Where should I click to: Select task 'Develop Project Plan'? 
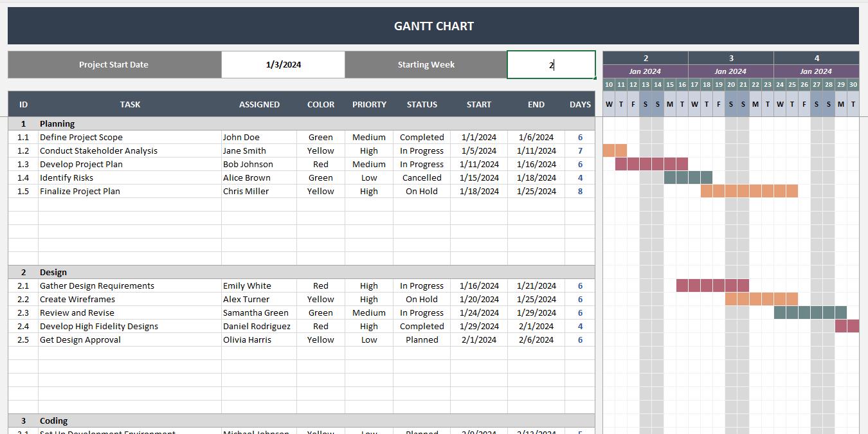click(130, 164)
